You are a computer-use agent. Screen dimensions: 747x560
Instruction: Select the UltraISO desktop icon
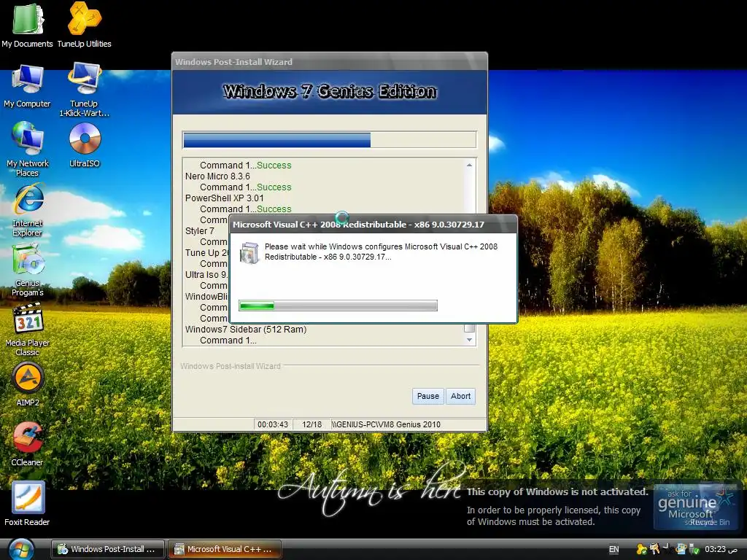(85, 145)
